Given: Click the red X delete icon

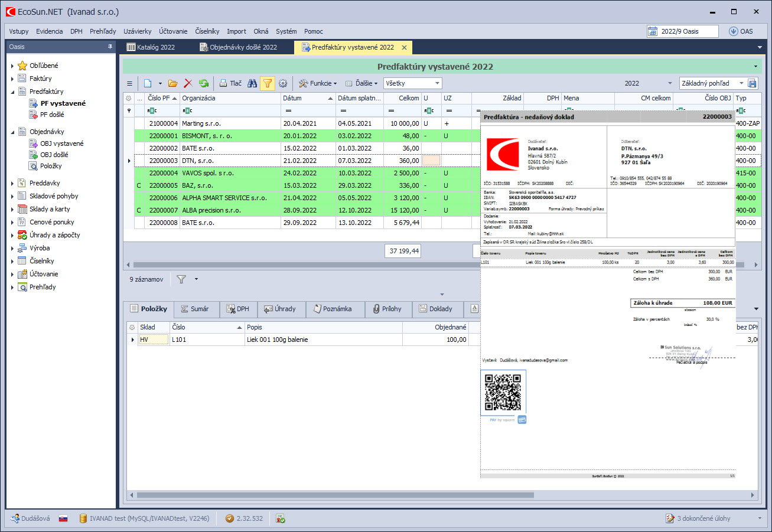Looking at the screenshot, I should 188,84.
